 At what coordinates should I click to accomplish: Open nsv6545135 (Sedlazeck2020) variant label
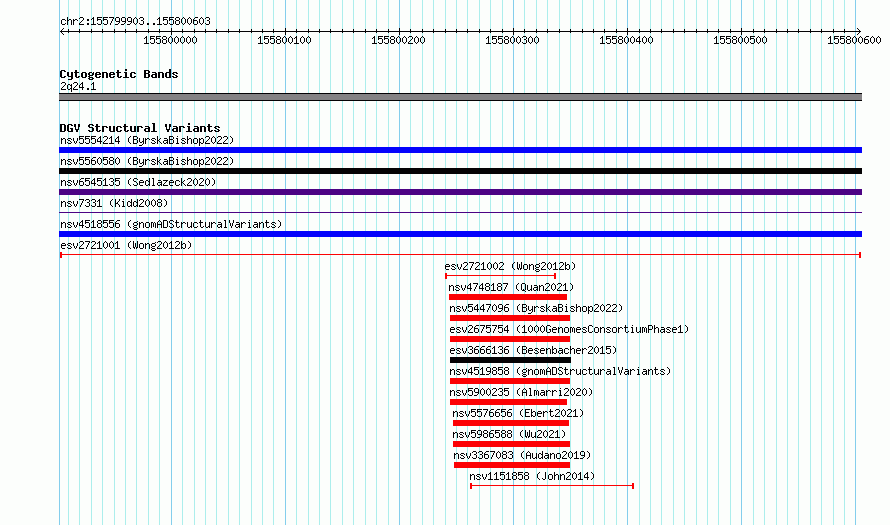tap(138, 182)
